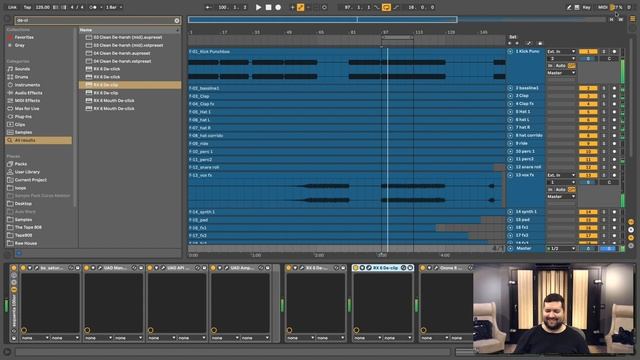Viewport: 640px width, 360px height.
Task: Arm recording on the 13 vox fx track
Action: click(x=614, y=175)
